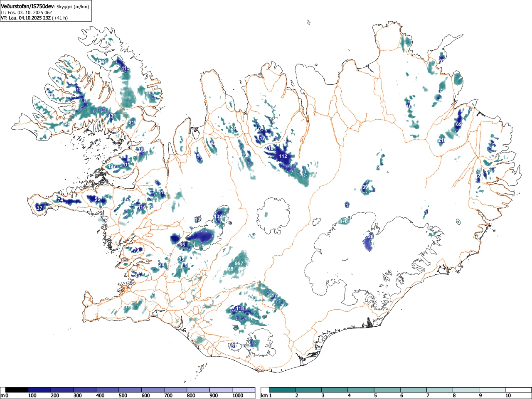Image resolution: width=532 pixels, height=399 pixels.
Task: Click the map value '118' in south
Action: (x=240, y=308)
